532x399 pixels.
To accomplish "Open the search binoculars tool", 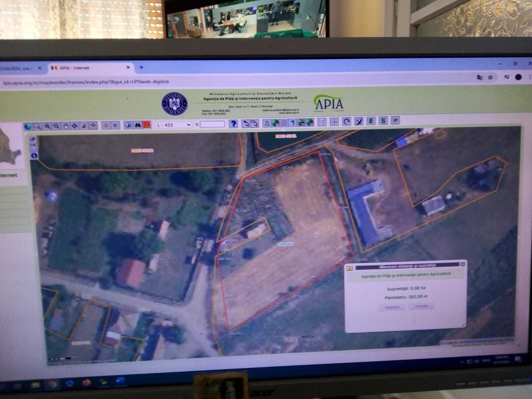I will [x=138, y=125].
